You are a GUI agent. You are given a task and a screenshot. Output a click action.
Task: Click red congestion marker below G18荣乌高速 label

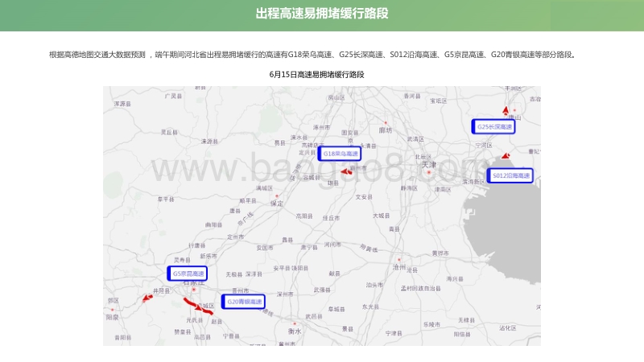[347, 171]
